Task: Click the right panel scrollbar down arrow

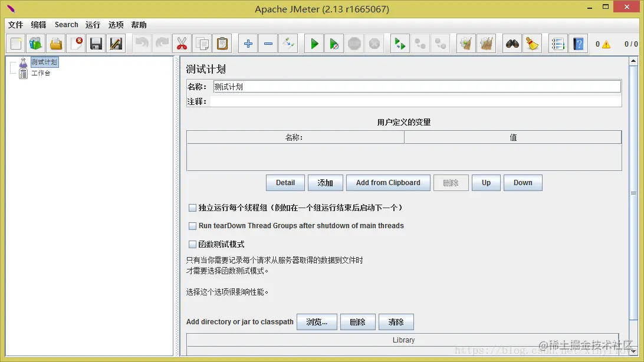Action: click(x=633, y=351)
